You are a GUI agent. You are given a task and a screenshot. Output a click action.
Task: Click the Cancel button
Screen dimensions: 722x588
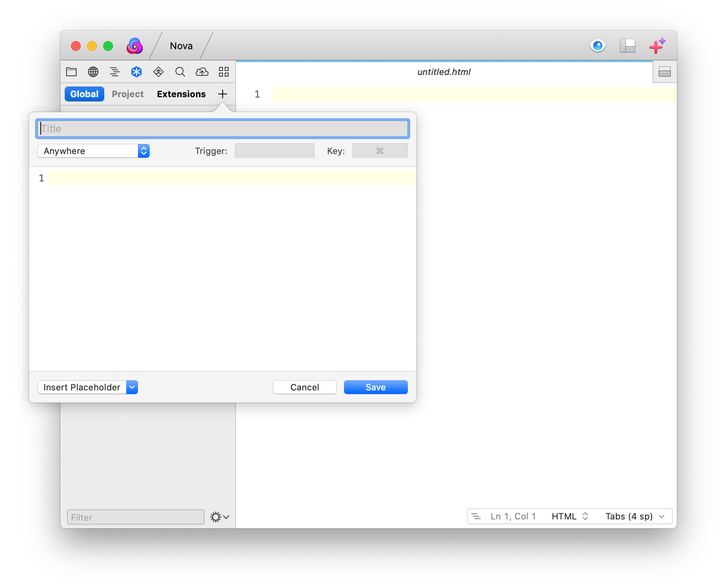pos(305,387)
